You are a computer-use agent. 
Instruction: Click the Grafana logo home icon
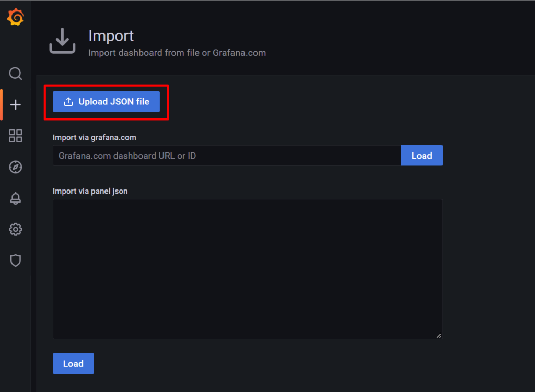click(x=16, y=17)
